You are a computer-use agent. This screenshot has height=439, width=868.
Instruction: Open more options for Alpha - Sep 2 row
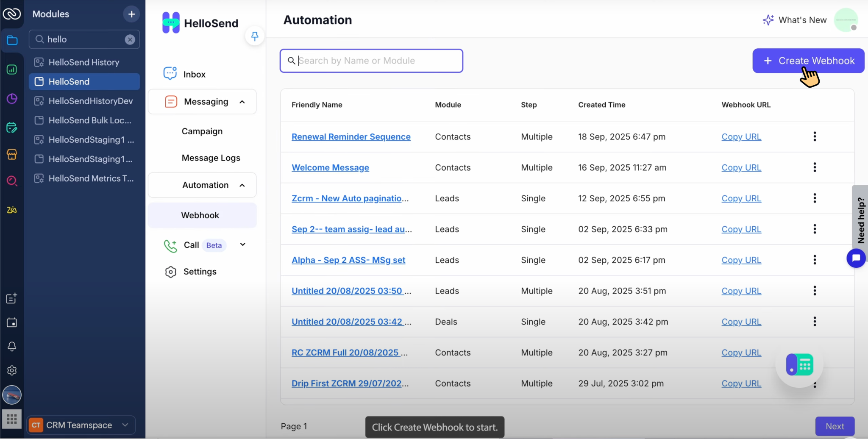click(x=815, y=260)
